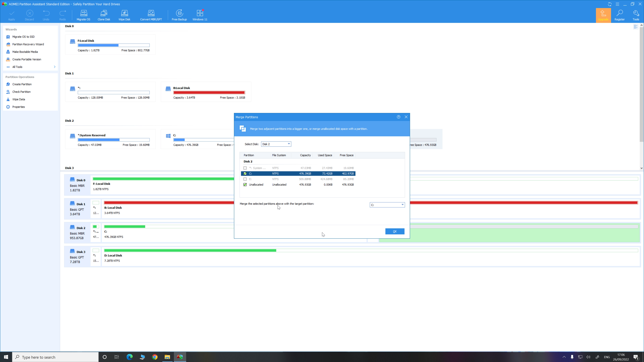Open the hamburger menu in title bar
Image resolution: width=644 pixels, height=362 pixels.
coord(617,4)
